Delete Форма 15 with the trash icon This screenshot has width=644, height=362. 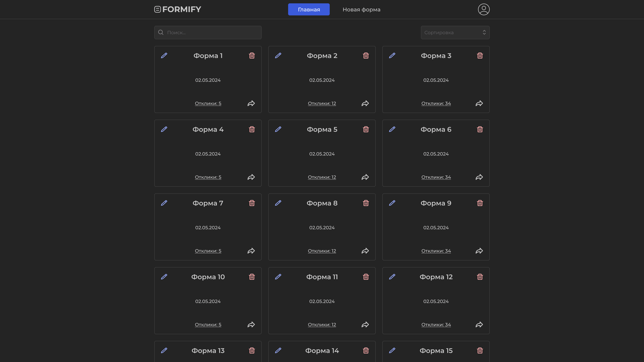click(480, 350)
